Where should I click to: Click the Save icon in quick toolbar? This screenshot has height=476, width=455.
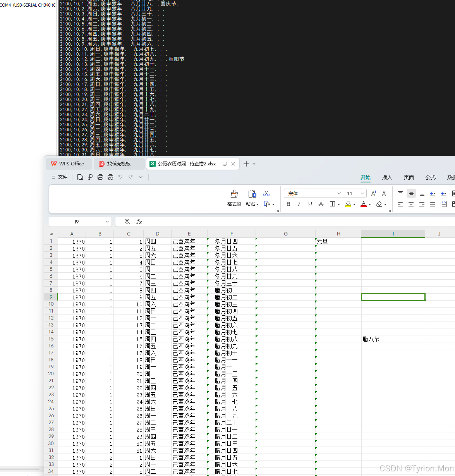[x=80, y=177]
